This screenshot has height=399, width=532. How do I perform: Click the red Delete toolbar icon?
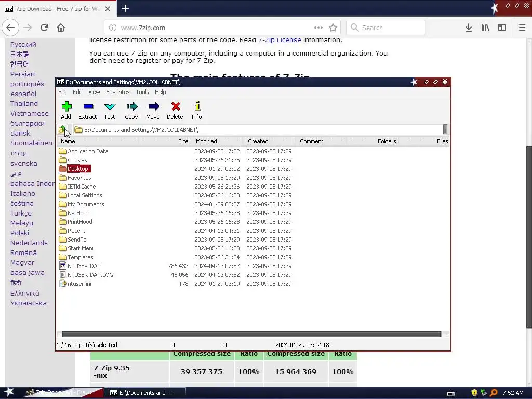pyautogui.click(x=175, y=110)
